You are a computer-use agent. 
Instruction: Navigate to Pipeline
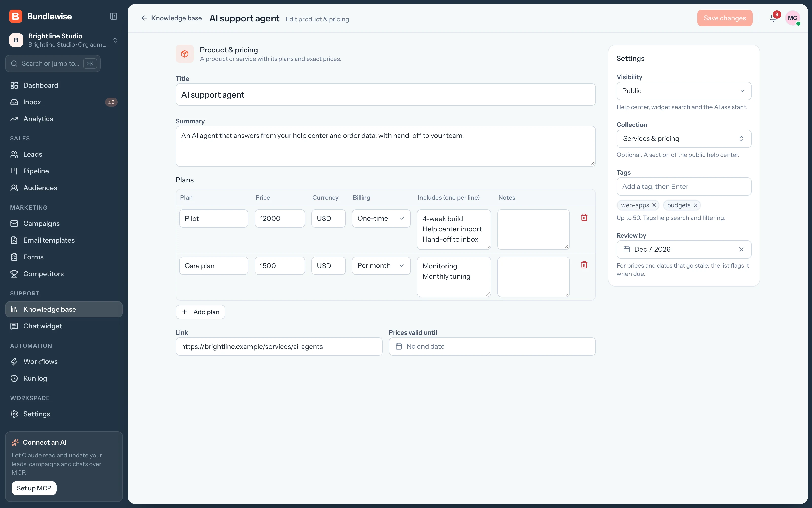(64, 171)
